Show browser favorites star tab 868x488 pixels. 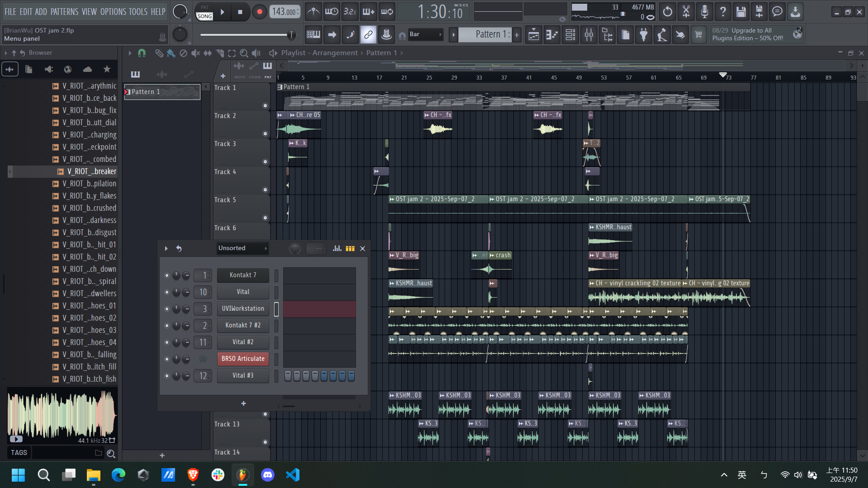(x=107, y=69)
